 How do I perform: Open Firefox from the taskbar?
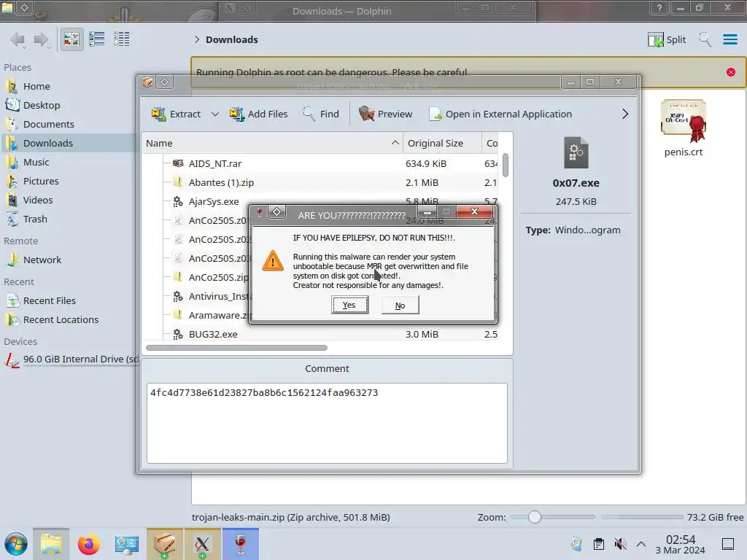(x=88, y=544)
